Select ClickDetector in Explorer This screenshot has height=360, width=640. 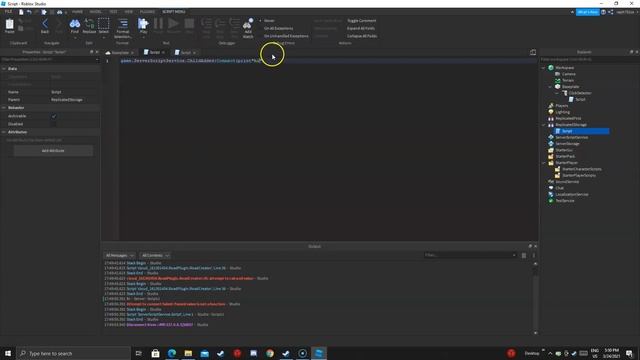[580, 93]
